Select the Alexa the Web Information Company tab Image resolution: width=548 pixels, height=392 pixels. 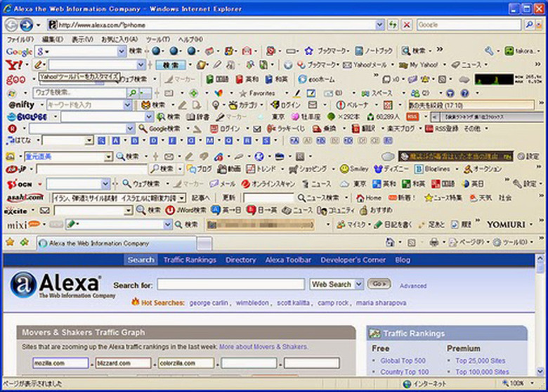point(98,243)
